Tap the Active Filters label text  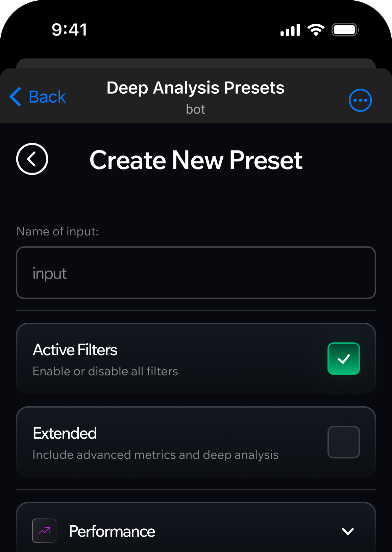[x=75, y=350]
